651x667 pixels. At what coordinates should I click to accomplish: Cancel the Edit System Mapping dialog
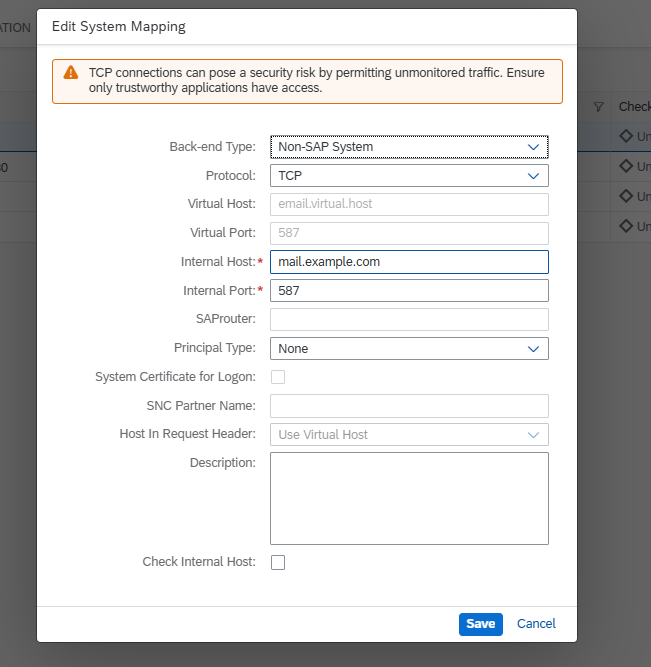[536, 624]
